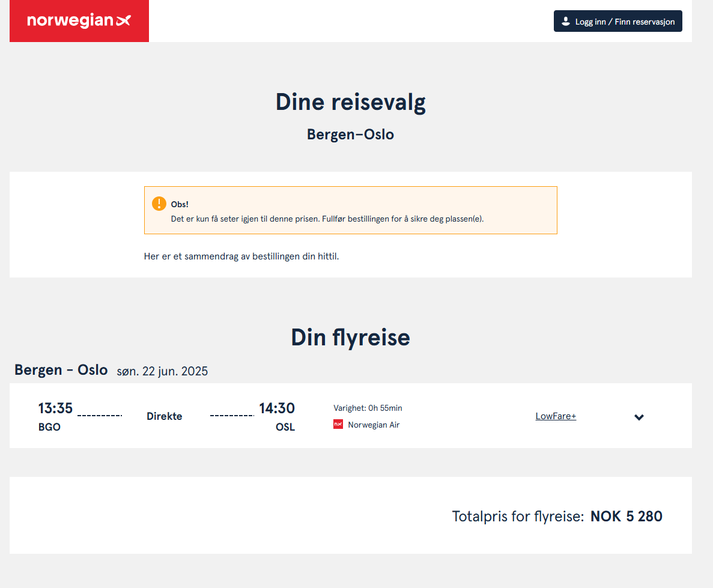Click the small red Norwegian Air airline logo
713x588 pixels.
point(338,425)
